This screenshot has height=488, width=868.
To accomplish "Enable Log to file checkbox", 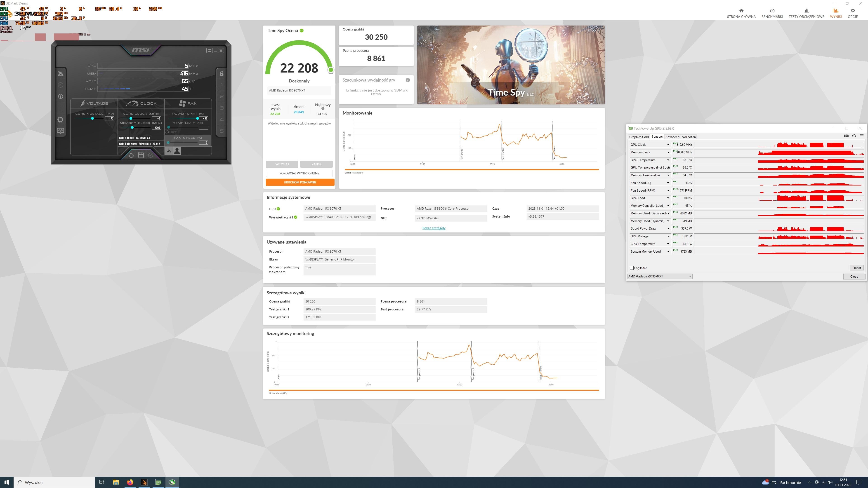I will pyautogui.click(x=632, y=268).
